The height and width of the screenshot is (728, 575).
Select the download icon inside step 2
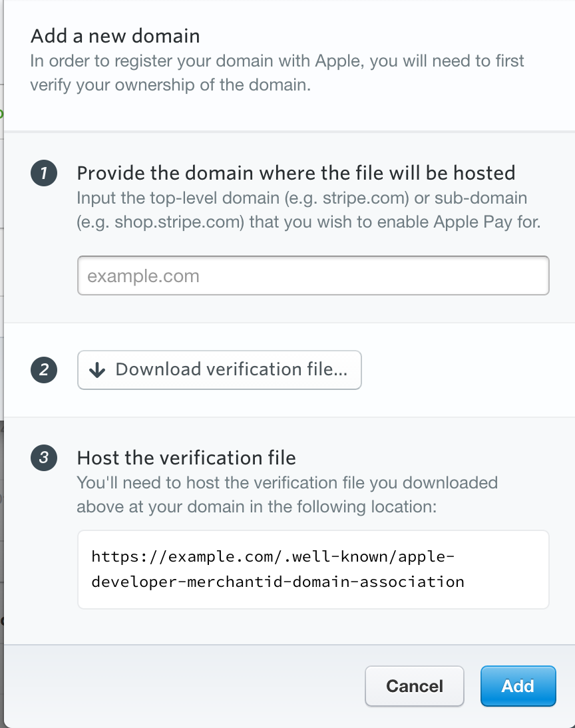[98, 369]
